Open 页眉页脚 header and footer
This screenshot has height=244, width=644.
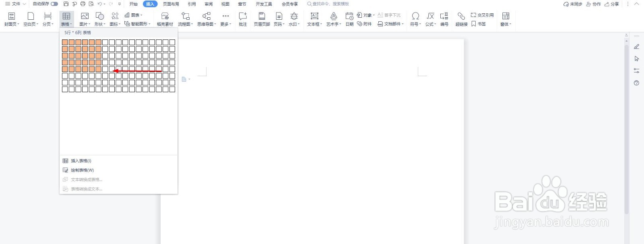tap(262, 19)
